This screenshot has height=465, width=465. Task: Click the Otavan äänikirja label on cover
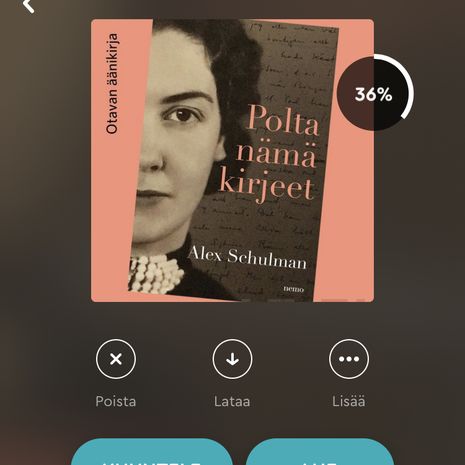click(x=112, y=84)
